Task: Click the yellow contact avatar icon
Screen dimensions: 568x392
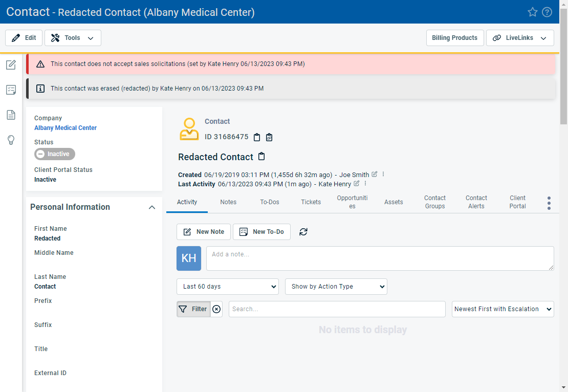Action: pos(189,129)
